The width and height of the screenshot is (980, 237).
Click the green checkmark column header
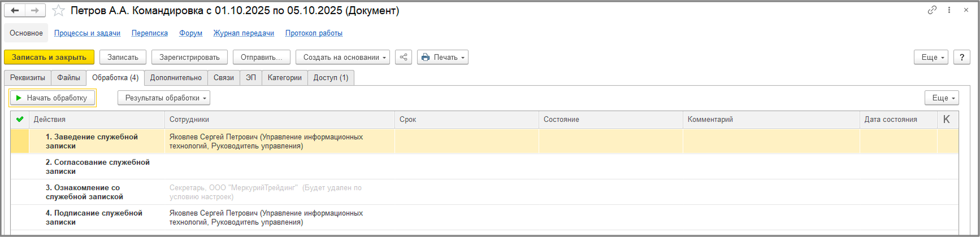pyautogui.click(x=20, y=119)
